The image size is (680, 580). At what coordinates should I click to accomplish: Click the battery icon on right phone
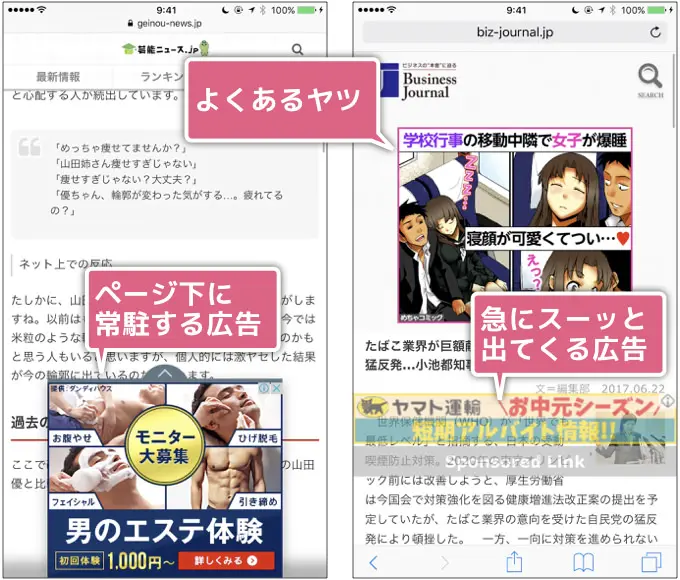658,10
